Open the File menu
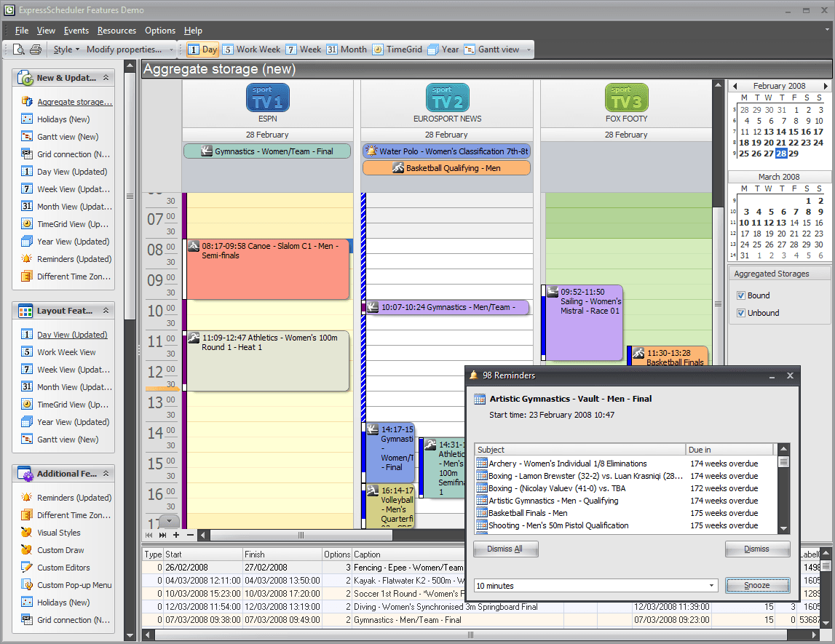Screen dimensions: 835x644 22,31
